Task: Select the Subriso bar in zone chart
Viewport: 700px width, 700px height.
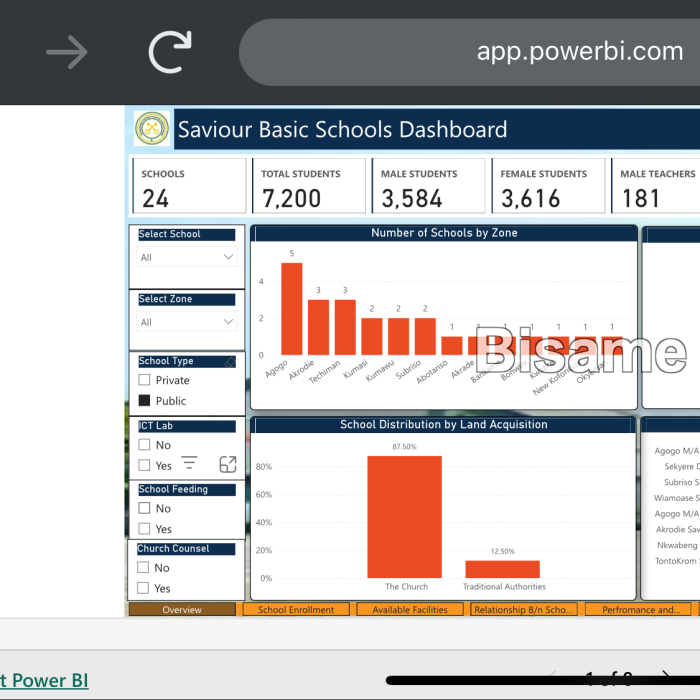Action: [425, 337]
